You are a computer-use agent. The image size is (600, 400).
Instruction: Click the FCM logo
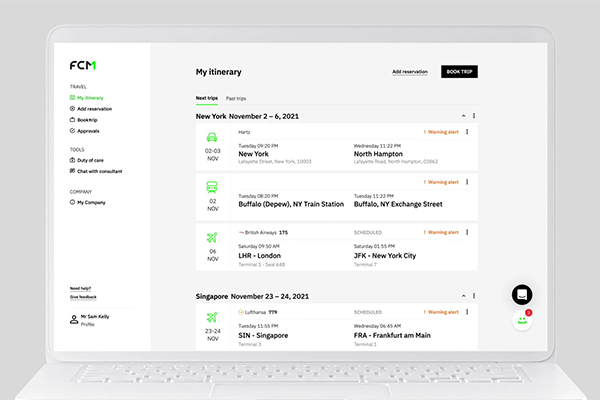click(x=83, y=65)
